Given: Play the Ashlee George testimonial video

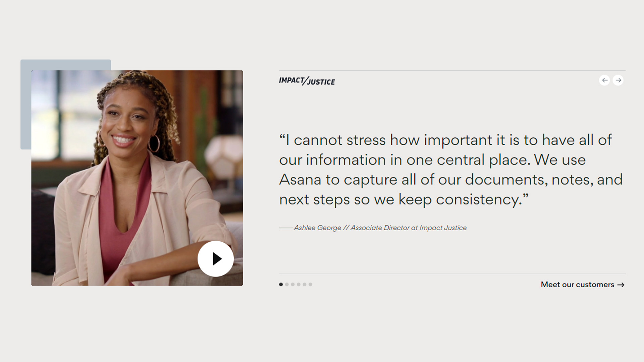Looking at the screenshot, I should tap(216, 259).
